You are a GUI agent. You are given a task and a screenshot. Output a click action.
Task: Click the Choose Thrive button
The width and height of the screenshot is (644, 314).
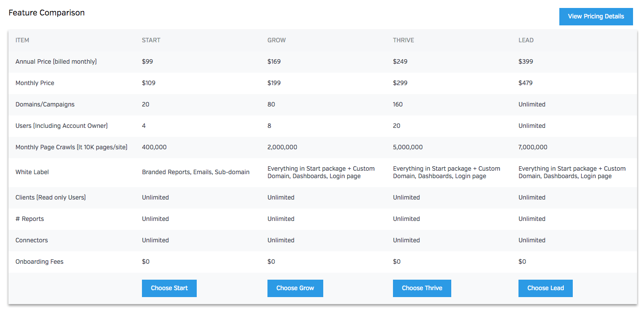click(421, 288)
